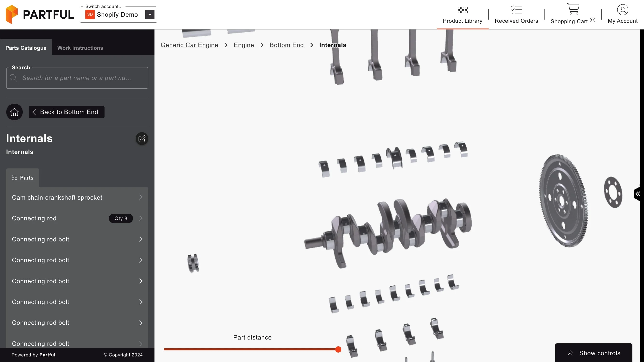The height and width of the screenshot is (362, 644).
Task: Open the Shopping Cart
Action: (x=573, y=14)
